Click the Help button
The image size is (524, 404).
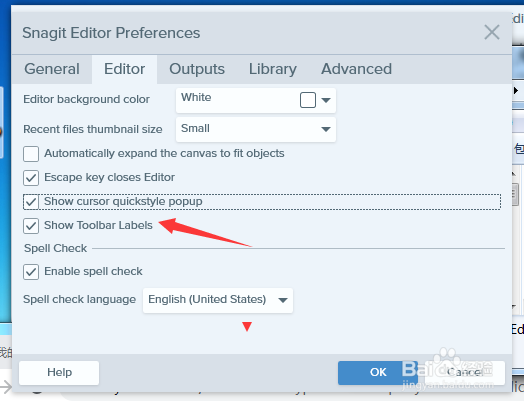click(59, 373)
